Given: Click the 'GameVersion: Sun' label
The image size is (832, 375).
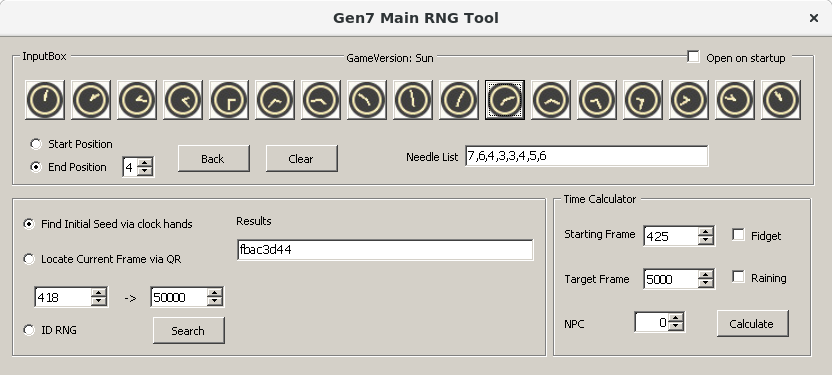Looking at the screenshot, I should (389, 58).
